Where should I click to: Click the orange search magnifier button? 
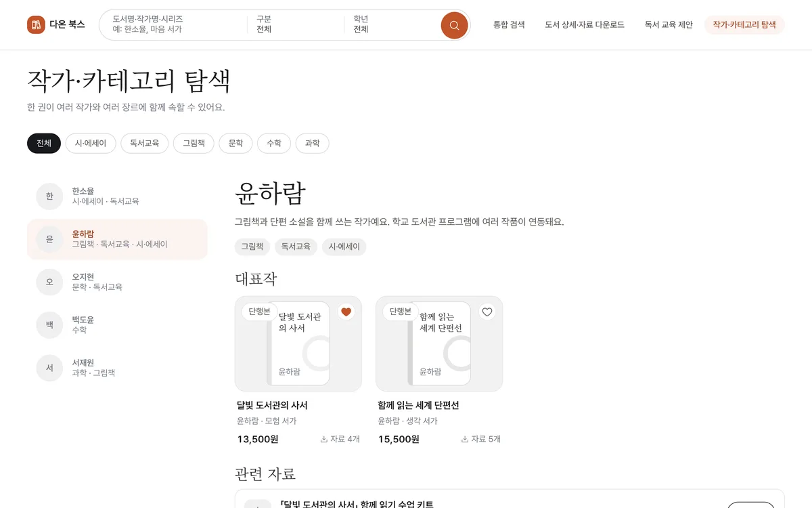click(454, 25)
